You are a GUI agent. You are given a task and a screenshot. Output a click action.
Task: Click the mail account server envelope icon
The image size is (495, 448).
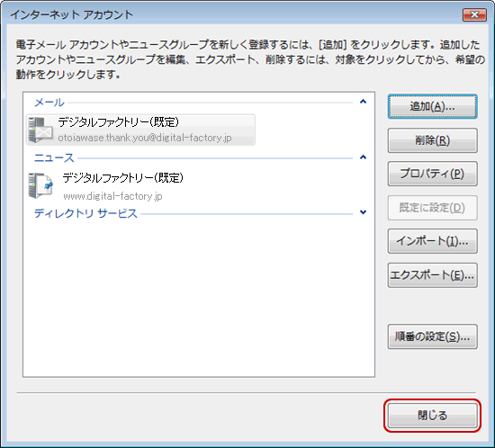point(40,130)
